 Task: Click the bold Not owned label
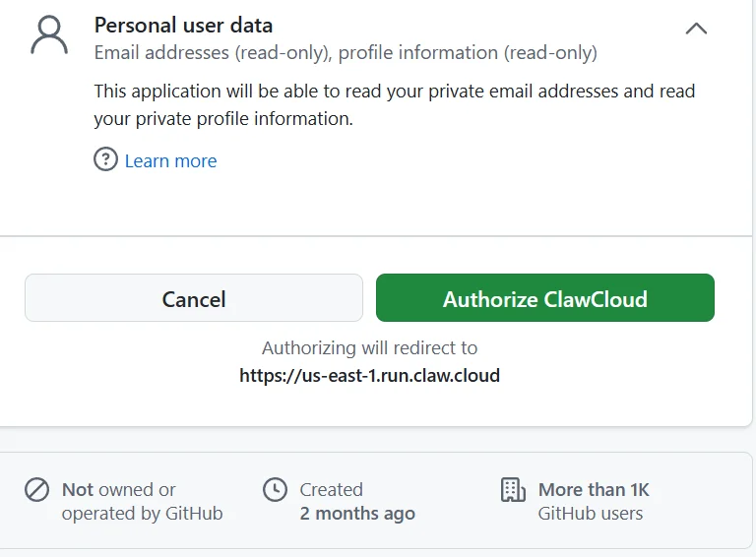pyautogui.click(x=77, y=489)
